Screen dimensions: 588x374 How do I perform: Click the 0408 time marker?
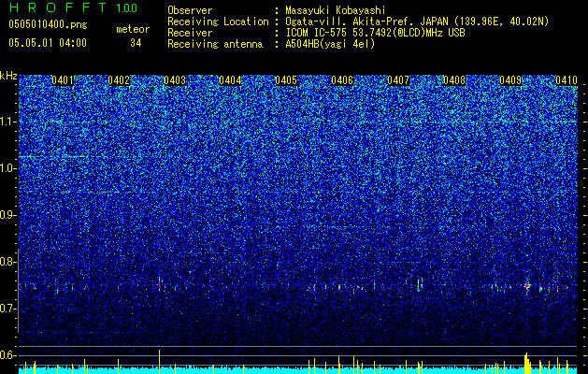454,80
